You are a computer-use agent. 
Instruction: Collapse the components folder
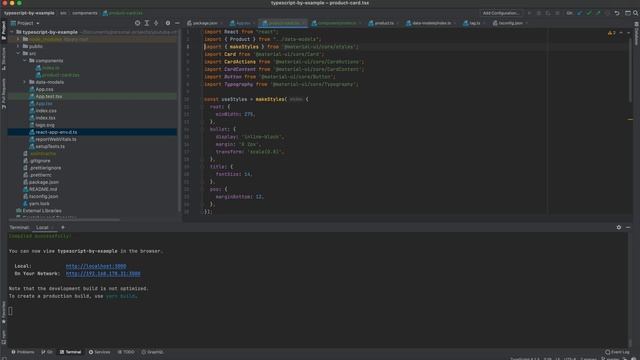pos(25,61)
